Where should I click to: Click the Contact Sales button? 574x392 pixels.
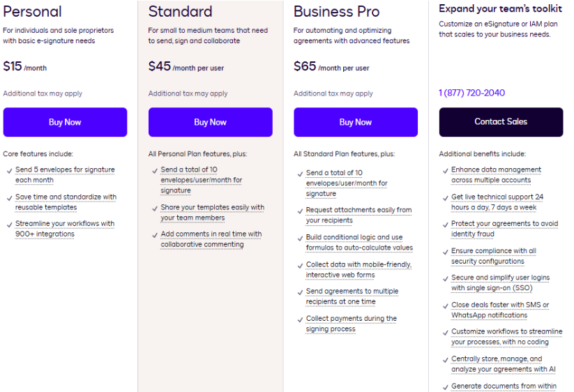(500, 122)
